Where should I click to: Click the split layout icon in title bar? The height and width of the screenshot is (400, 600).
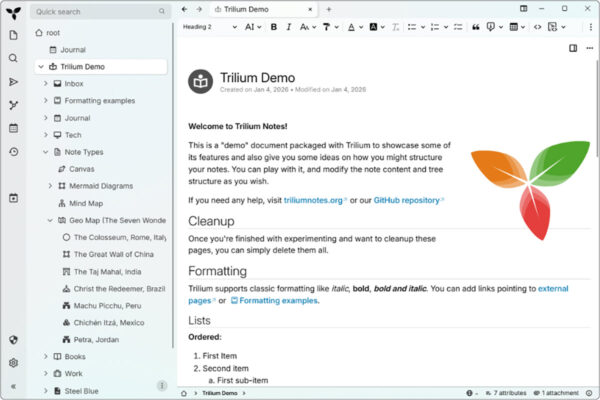tap(523, 8)
